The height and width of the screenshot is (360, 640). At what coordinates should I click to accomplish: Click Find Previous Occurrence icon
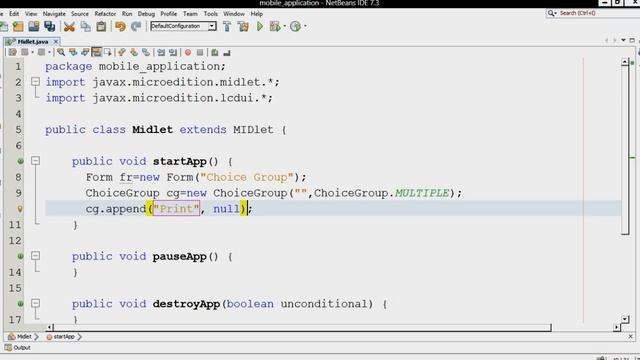pos(73,52)
